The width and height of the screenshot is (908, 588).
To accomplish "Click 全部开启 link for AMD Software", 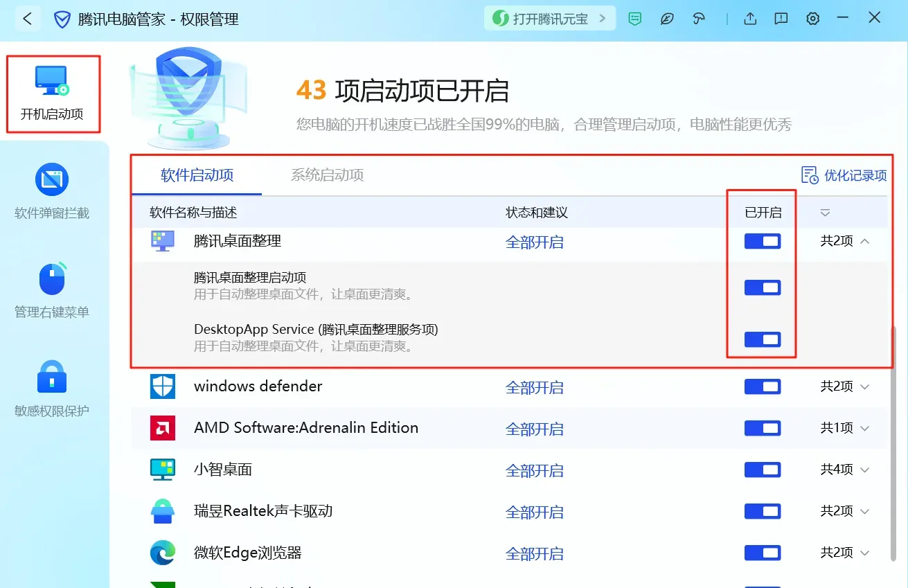I will point(535,429).
